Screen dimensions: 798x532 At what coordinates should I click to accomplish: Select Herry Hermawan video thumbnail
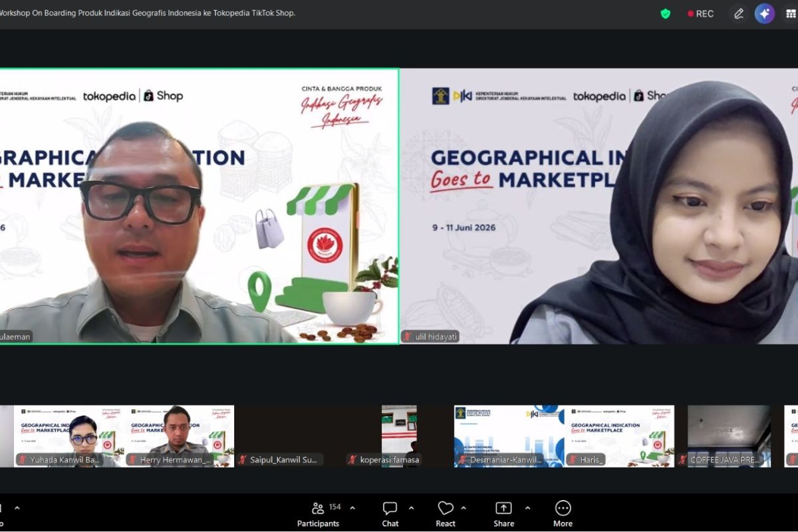click(x=179, y=436)
